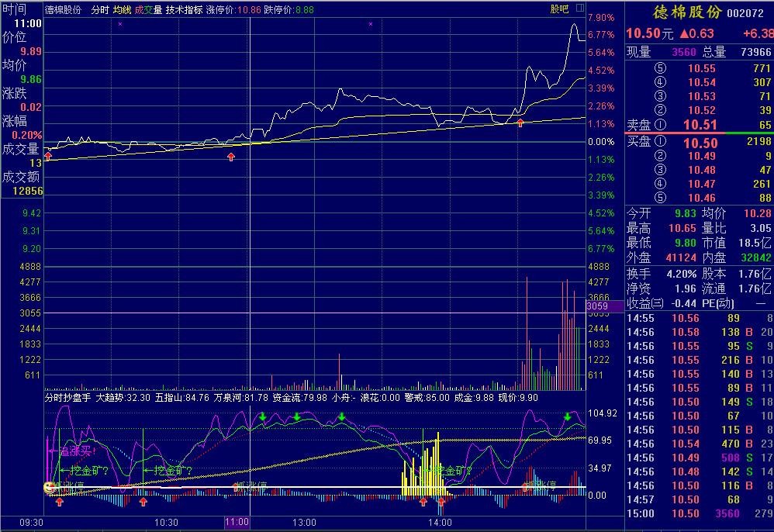Open the 技术指标 technical indicators menu

[x=184, y=10]
